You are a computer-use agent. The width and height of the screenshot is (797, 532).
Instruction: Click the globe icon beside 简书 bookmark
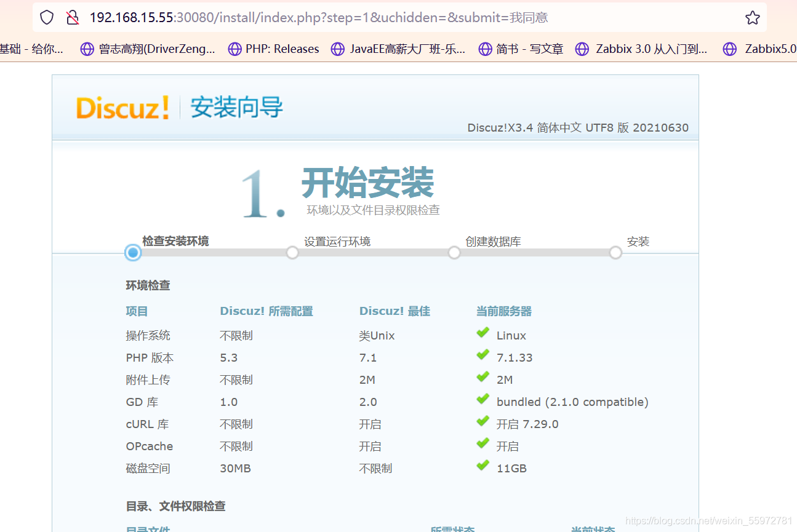click(x=486, y=49)
